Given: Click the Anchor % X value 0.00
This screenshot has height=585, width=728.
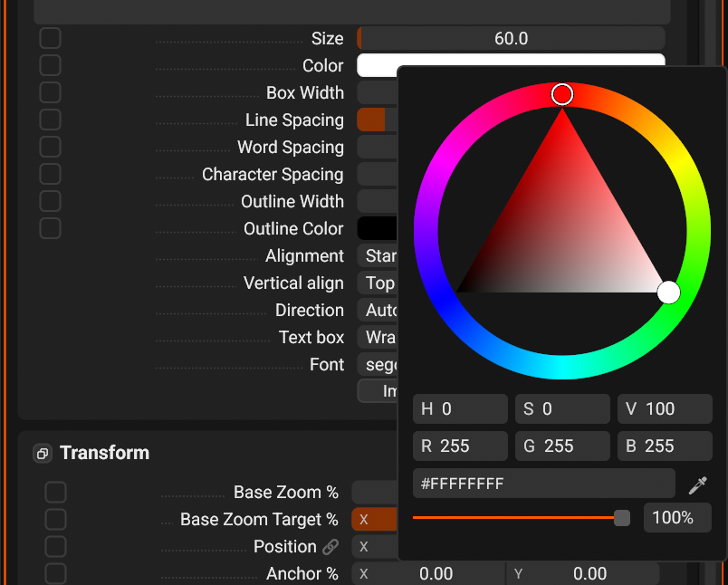Looking at the screenshot, I should coord(428,574).
